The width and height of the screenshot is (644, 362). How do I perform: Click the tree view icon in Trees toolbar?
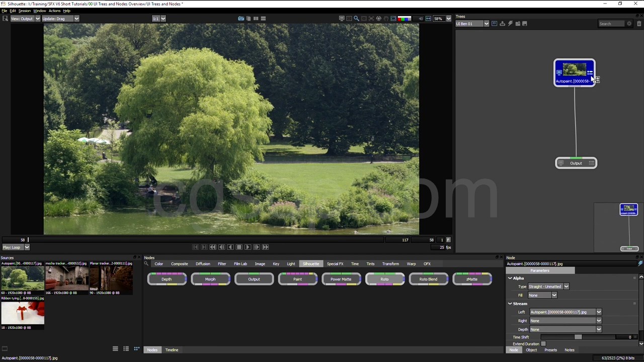coord(494,24)
